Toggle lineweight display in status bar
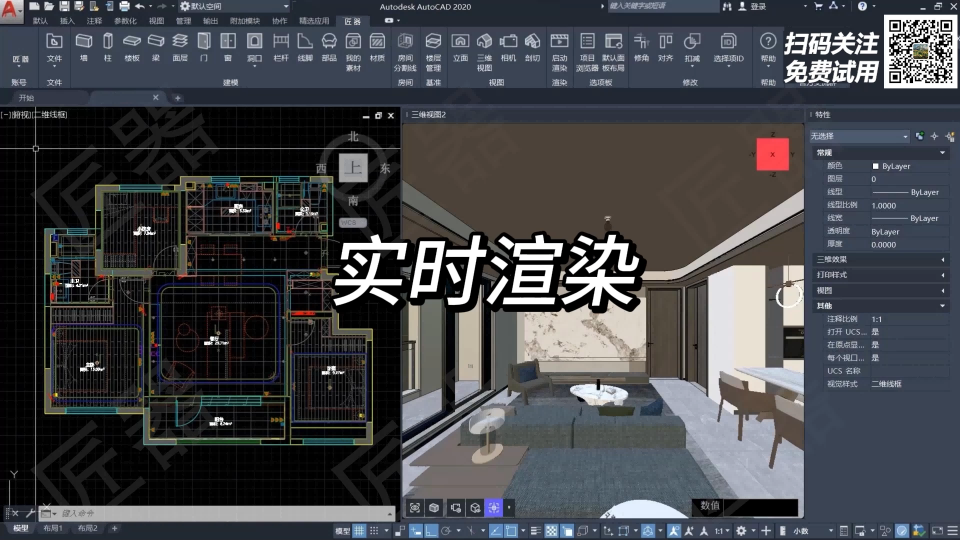Viewport: 960px width, 540px height. [536, 531]
